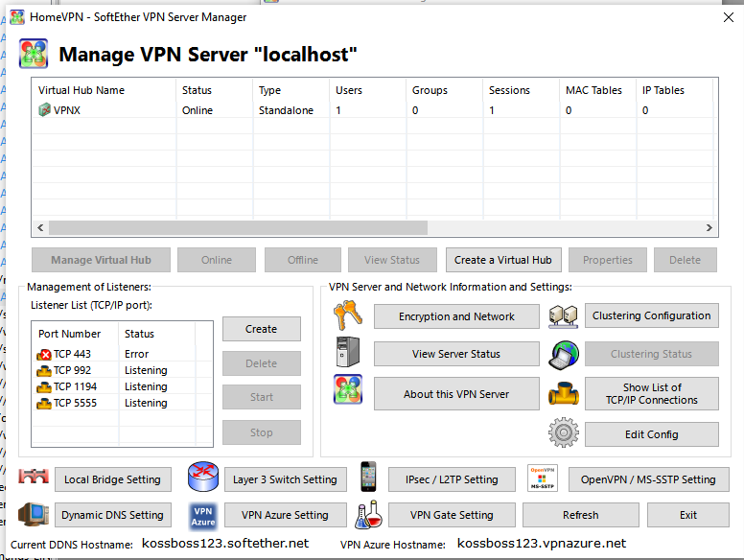
Task: Click Create a Virtual Hub
Action: 503,260
